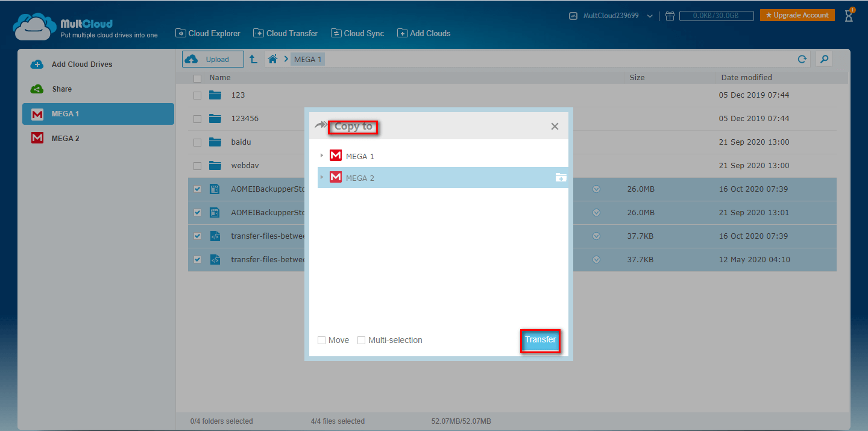Check the box for folder 123
The image size is (868, 431).
point(197,95)
